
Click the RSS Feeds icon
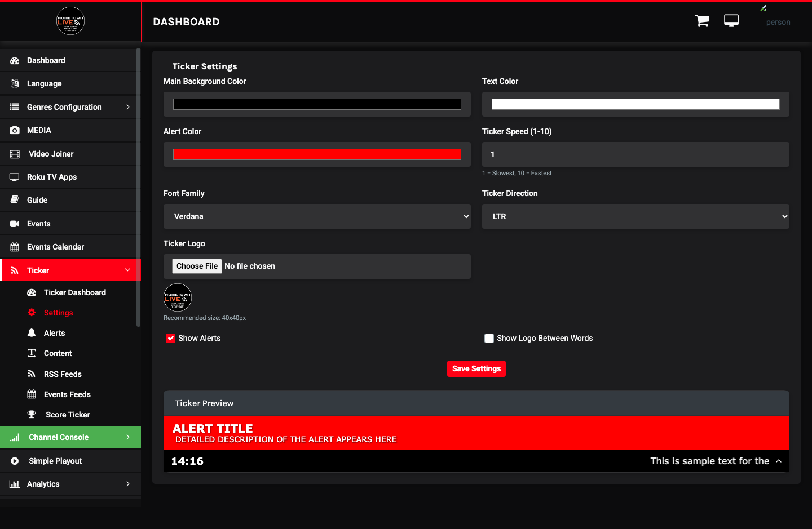[32, 374]
